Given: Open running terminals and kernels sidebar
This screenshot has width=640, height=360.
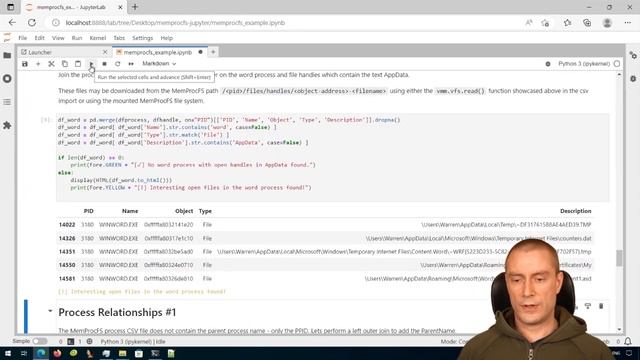Looking at the screenshot, I should click(x=7, y=78).
